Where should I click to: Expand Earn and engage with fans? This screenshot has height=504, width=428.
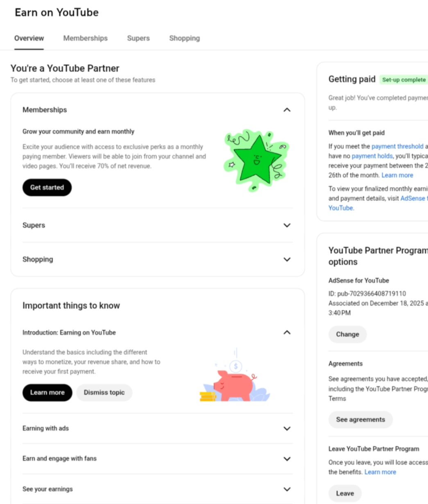click(x=287, y=459)
